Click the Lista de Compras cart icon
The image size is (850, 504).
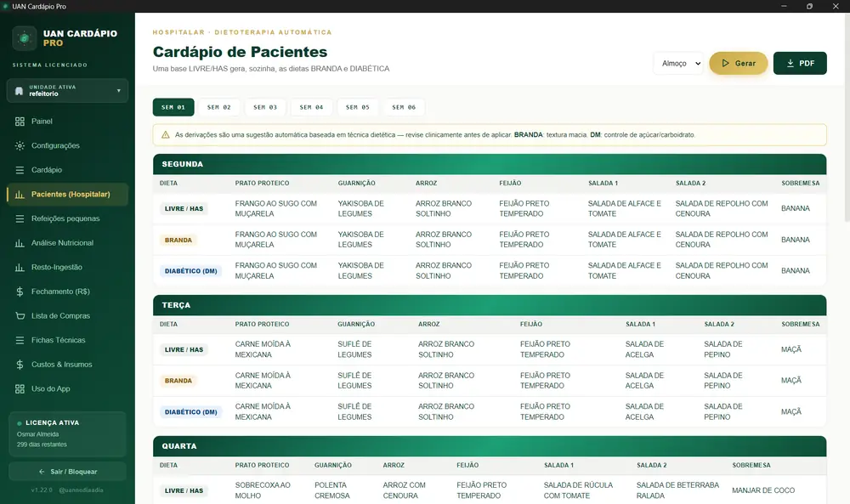(20, 316)
